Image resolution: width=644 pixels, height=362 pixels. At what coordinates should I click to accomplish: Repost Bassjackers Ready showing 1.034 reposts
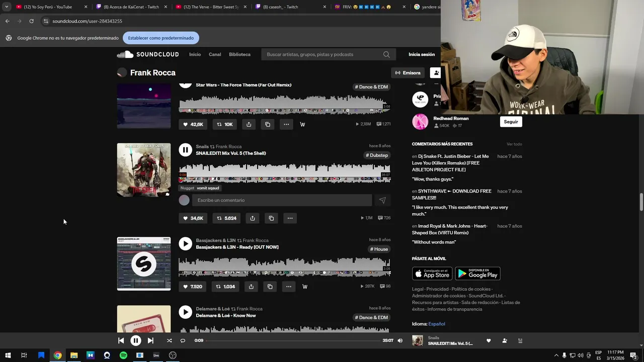225,287
